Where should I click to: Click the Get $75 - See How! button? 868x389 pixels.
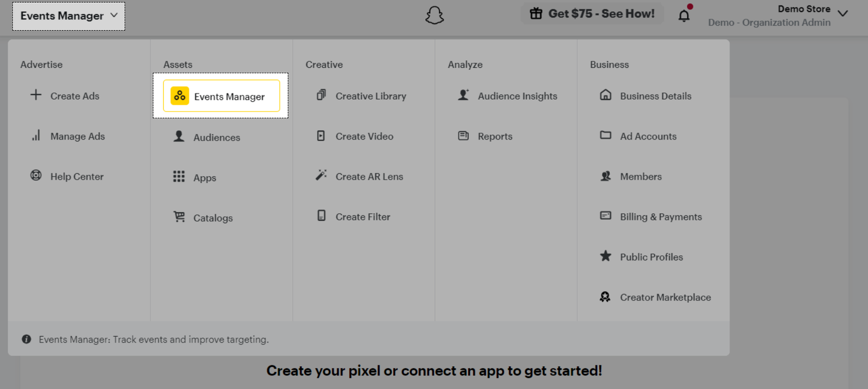[x=592, y=14]
